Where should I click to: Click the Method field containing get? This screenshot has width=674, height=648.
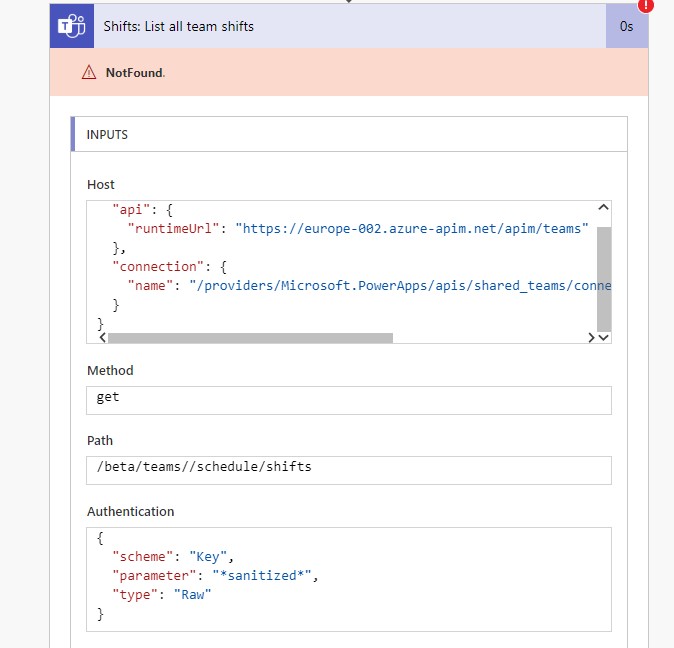click(x=349, y=400)
